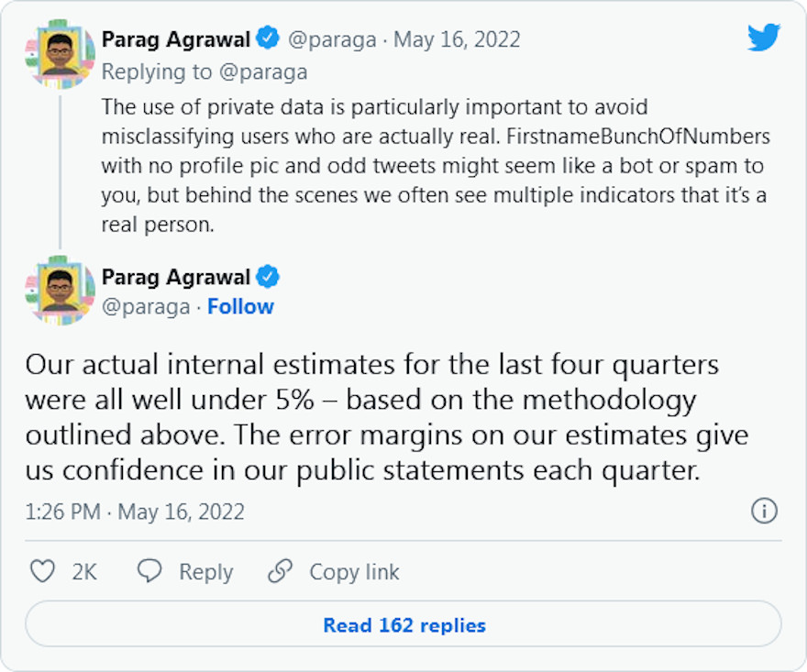Click the heart like icon

43,572
